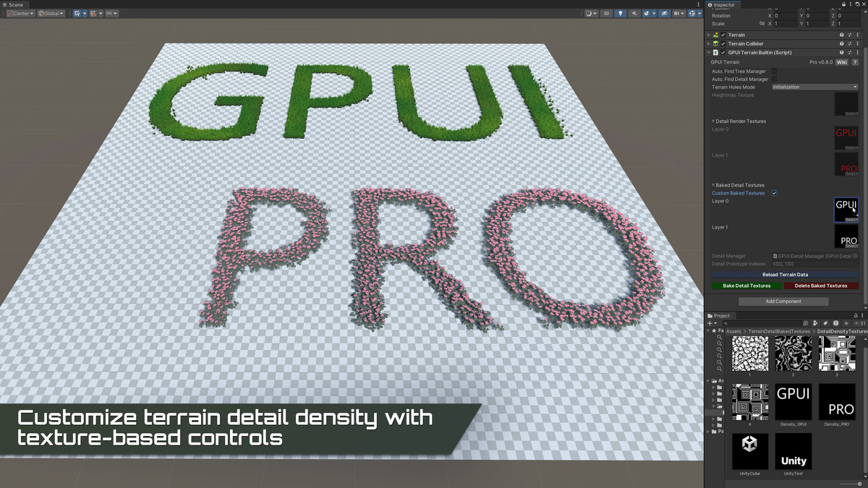The width and height of the screenshot is (868, 488).
Task: Open Center pivot mode dropdown
Action: (20, 13)
